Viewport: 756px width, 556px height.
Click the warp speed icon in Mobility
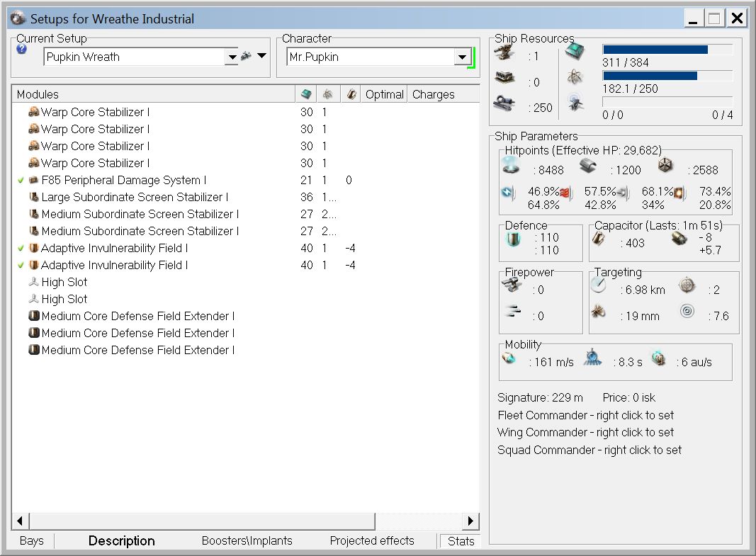[x=659, y=359]
